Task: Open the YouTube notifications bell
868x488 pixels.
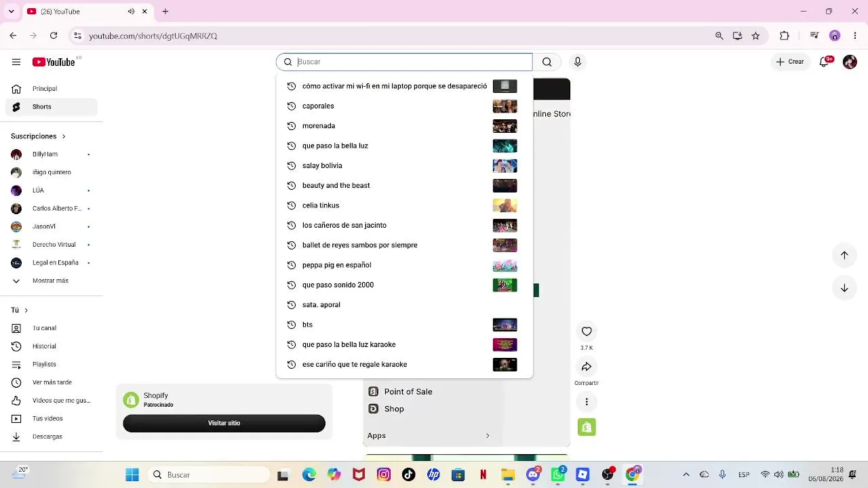Action: click(x=825, y=62)
